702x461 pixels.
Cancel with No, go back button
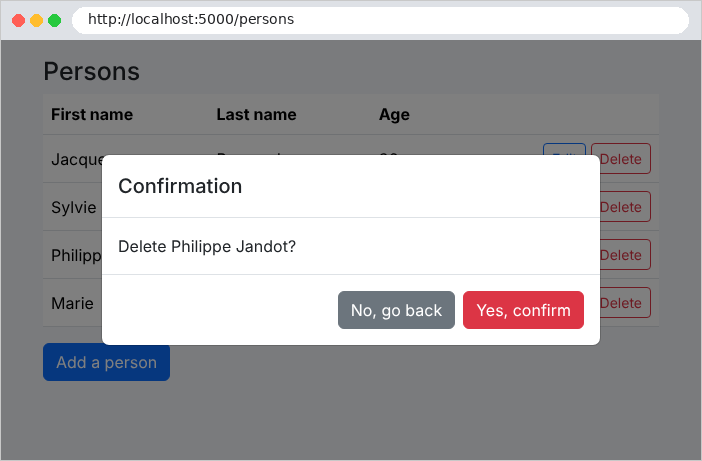click(396, 310)
